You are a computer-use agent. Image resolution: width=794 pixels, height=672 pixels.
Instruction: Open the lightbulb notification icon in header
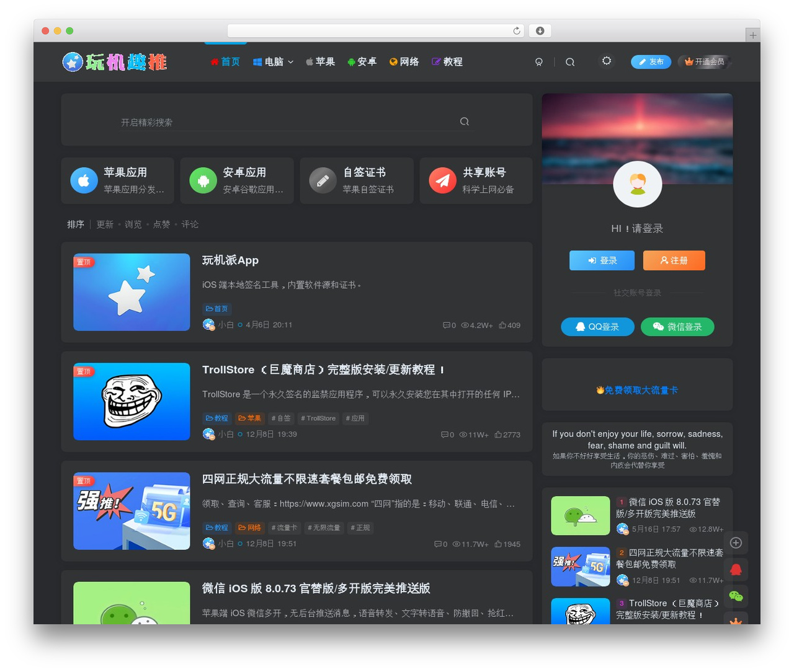539,62
